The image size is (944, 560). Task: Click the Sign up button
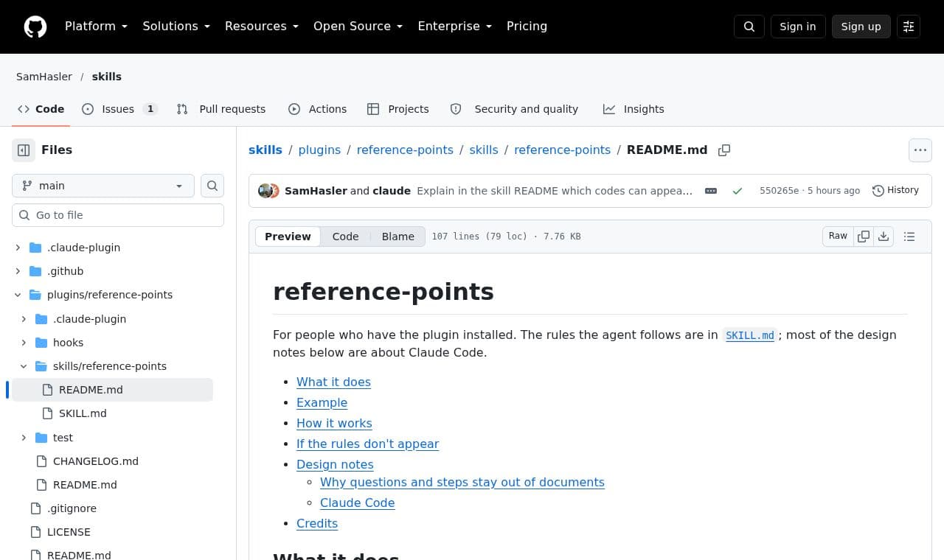click(861, 27)
